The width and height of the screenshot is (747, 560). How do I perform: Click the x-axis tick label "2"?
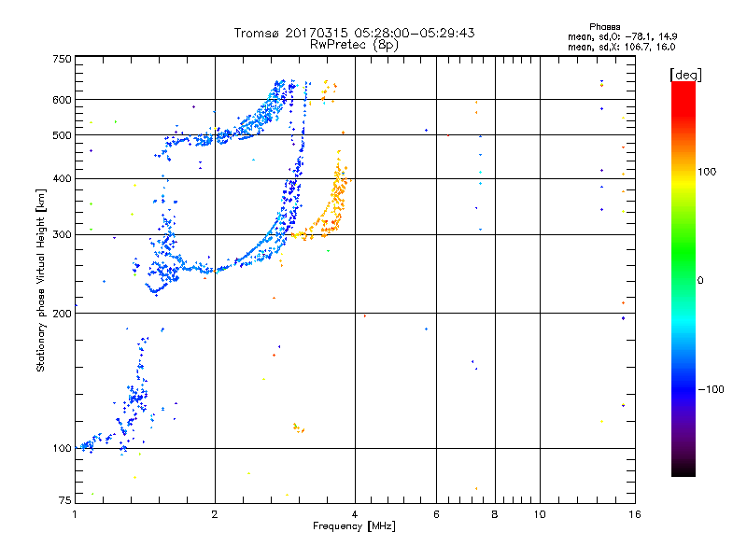(215, 514)
